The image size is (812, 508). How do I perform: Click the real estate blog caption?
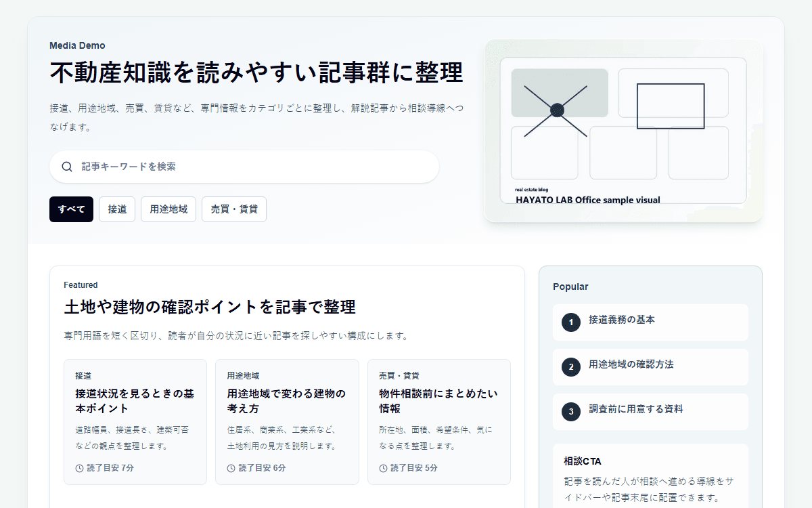[533, 190]
